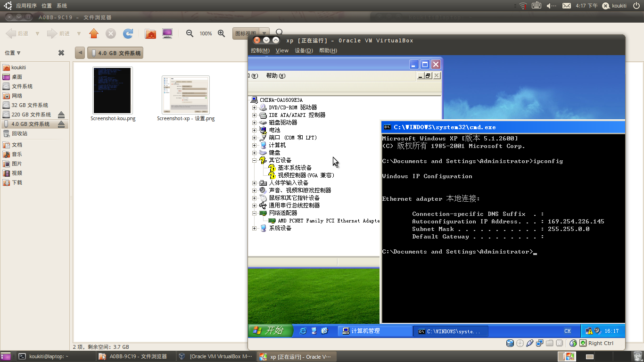Open the Ubuntu network indicator

point(523,6)
